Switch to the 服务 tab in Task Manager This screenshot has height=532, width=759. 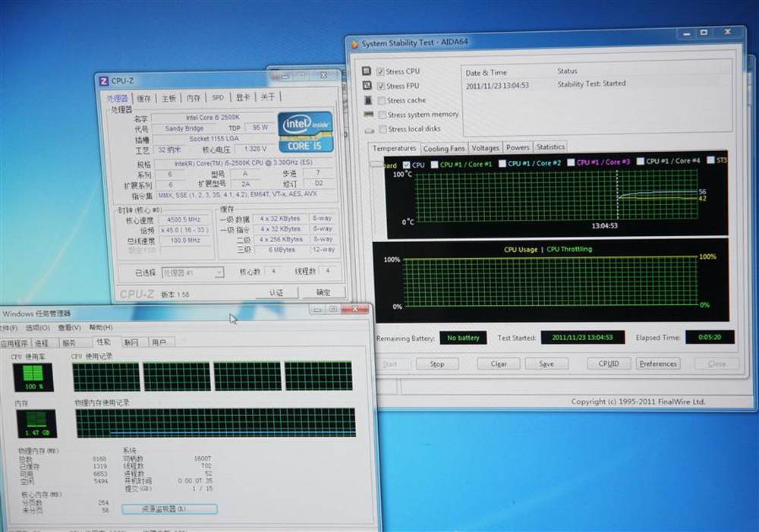pyautogui.click(x=69, y=343)
